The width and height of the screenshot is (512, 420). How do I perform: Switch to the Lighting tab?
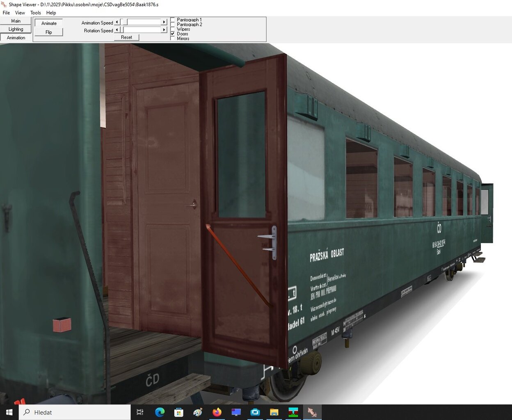tap(16, 29)
